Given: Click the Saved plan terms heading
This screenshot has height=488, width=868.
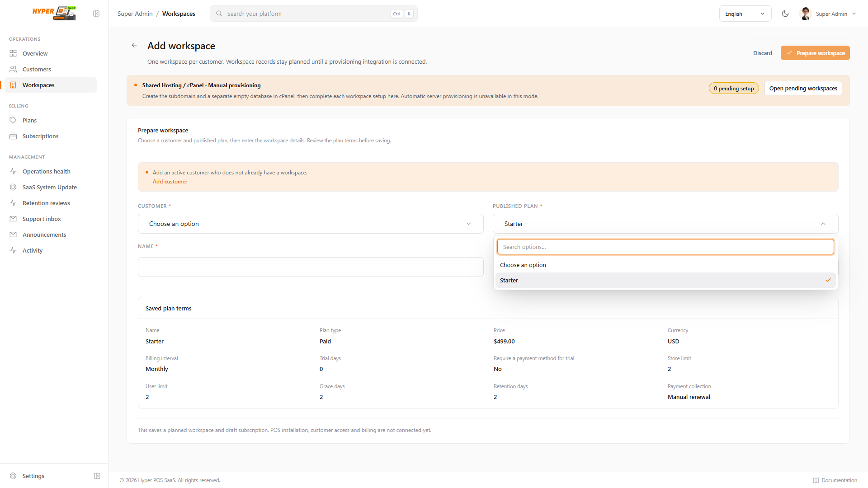Looking at the screenshot, I should tap(168, 308).
